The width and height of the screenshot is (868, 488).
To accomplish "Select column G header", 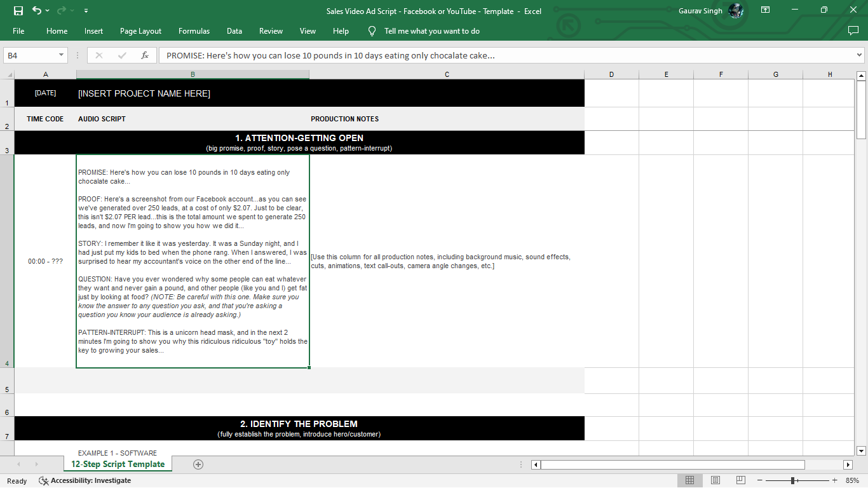I will [x=775, y=74].
